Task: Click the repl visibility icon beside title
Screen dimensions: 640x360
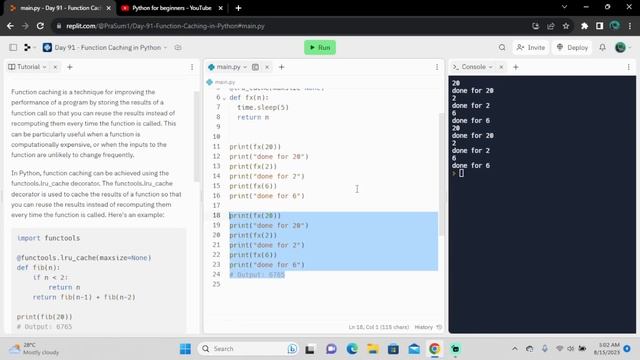Action: coord(178,47)
